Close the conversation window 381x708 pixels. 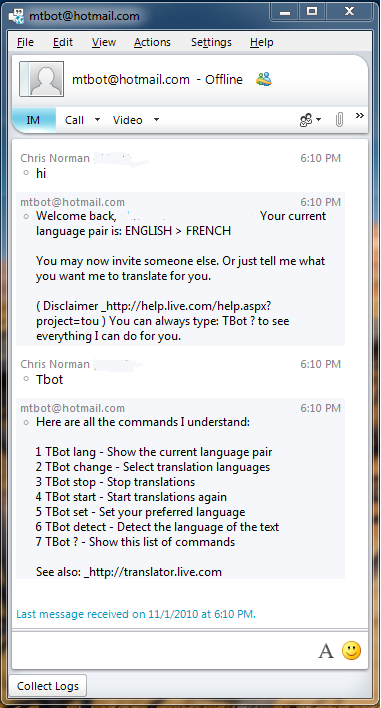click(x=349, y=12)
